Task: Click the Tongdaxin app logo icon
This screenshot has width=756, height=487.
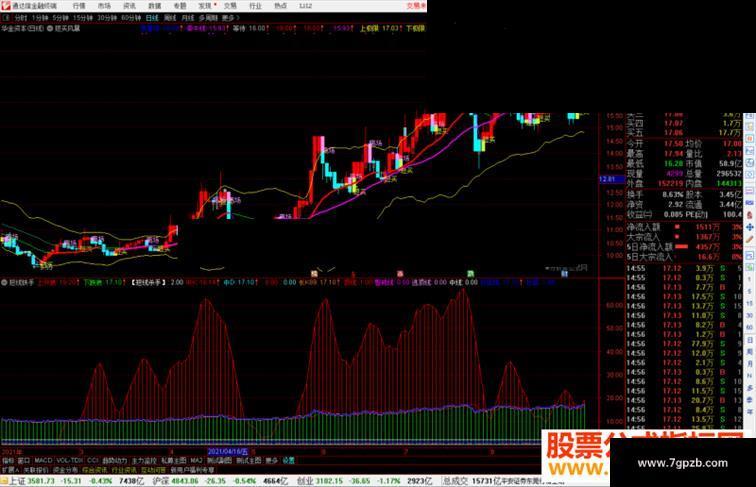Action: pos(6,6)
